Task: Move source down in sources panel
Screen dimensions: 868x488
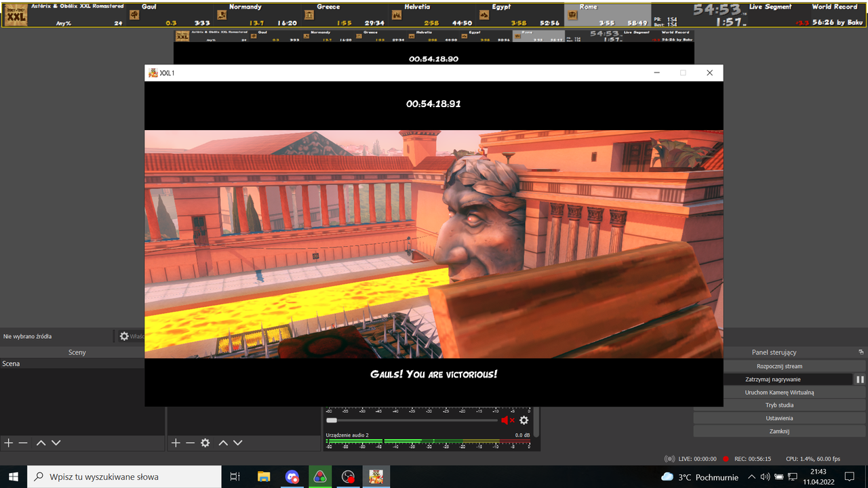Action: 237,443
